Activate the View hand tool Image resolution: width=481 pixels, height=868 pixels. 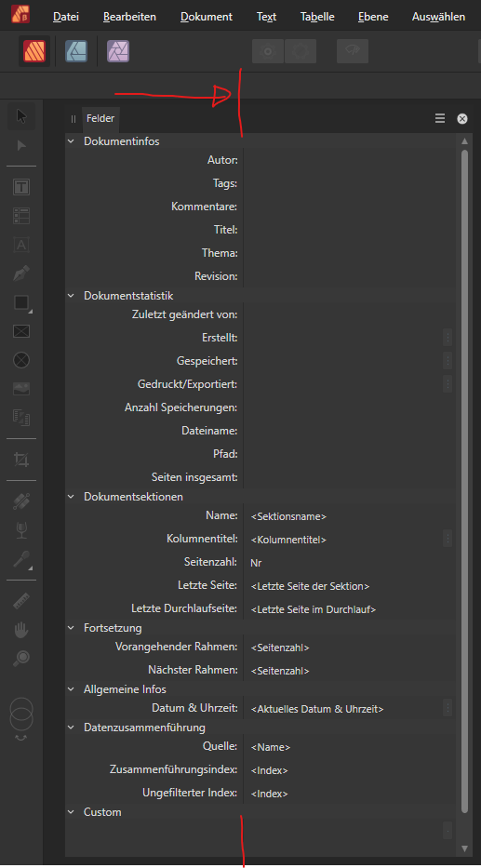[x=21, y=630]
